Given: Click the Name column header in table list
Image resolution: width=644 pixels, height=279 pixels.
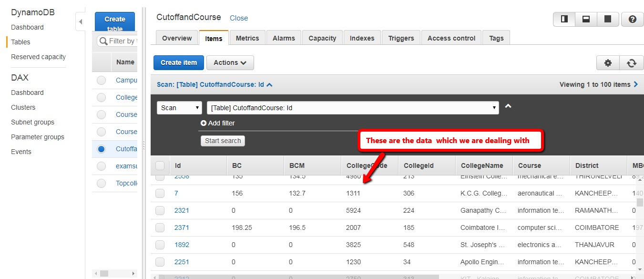Looking at the screenshot, I should pyautogui.click(x=125, y=62).
